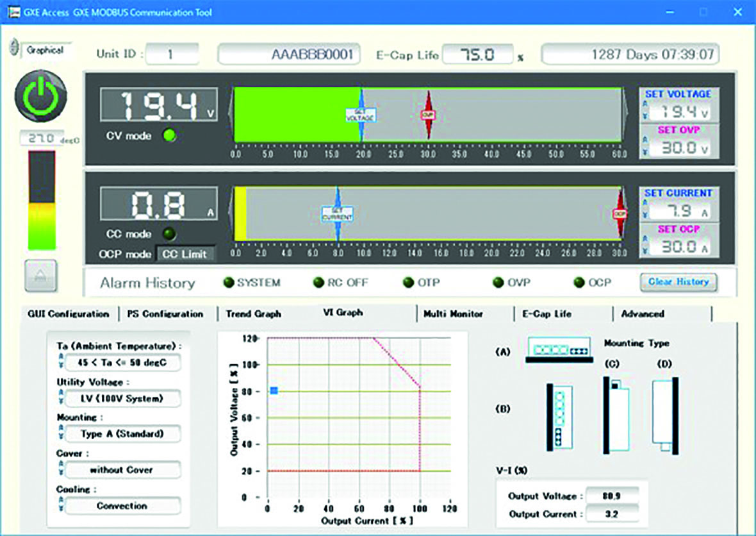Image resolution: width=756 pixels, height=536 pixels.
Task: Toggle the OCP mode CC Limit button
Action: tap(185, 254)
